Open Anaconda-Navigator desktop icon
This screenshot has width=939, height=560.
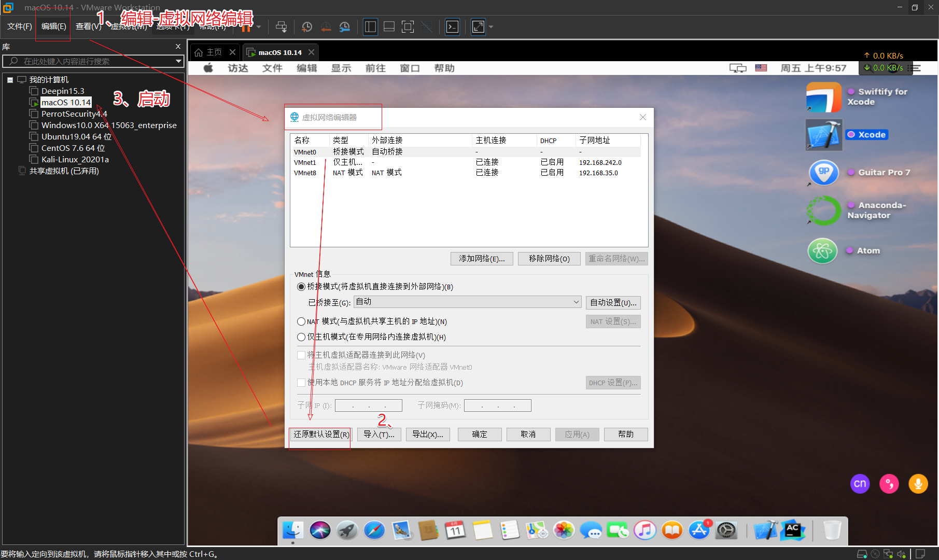coord(823,211)
